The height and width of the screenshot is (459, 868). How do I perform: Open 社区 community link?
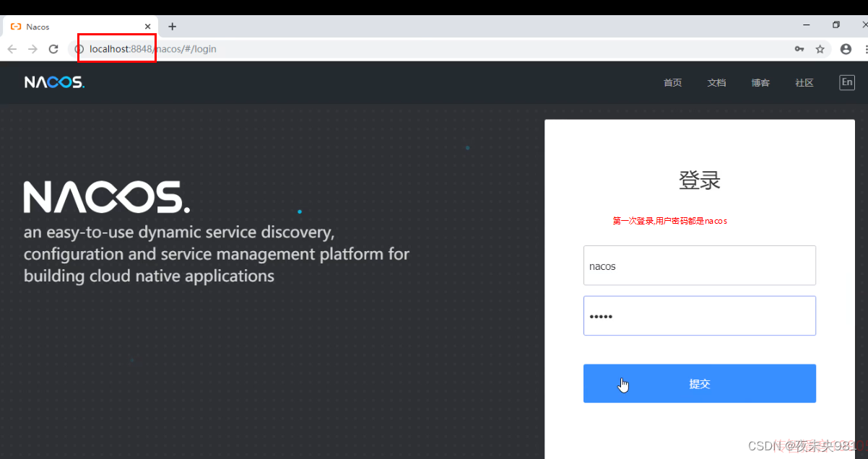(804, 83)
